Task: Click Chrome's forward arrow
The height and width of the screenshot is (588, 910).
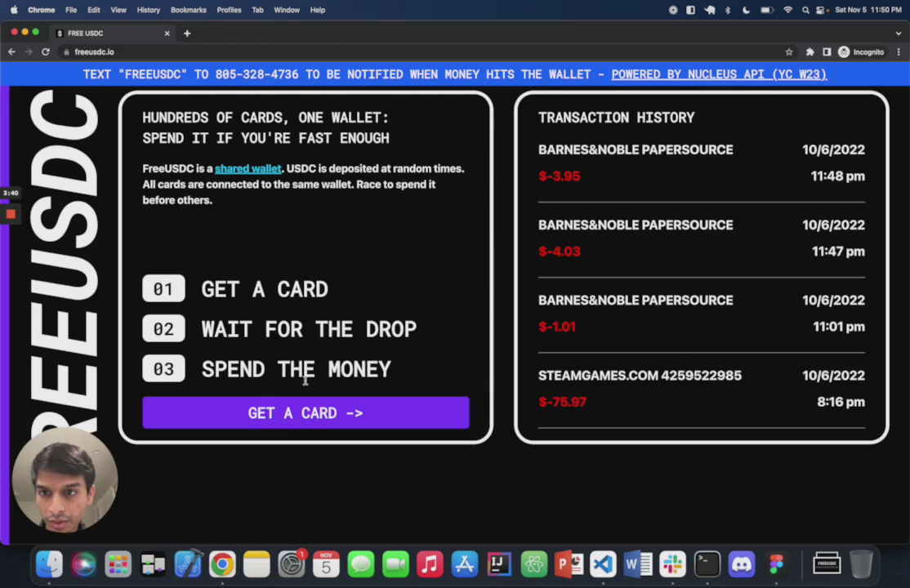Action: point(29,51)
